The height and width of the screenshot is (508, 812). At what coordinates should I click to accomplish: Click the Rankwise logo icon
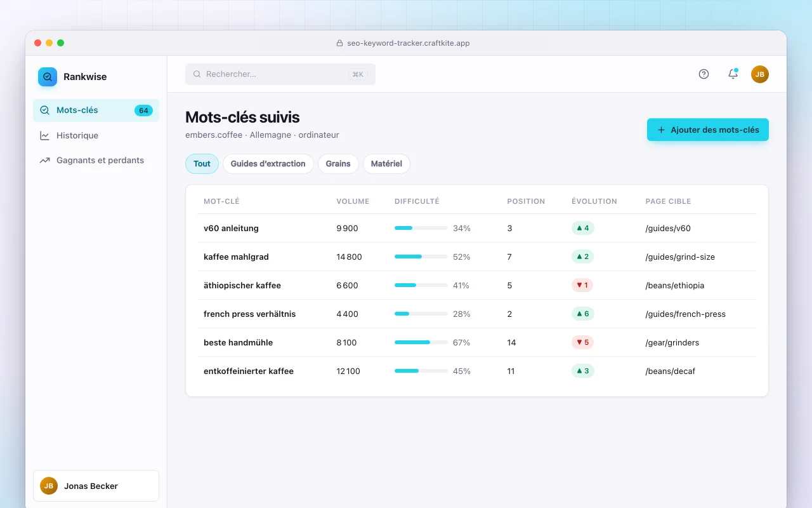point(48,77)
